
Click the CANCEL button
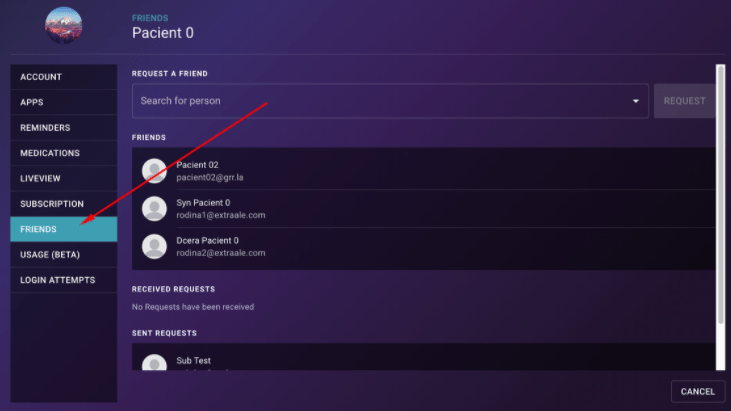(698, 391)
